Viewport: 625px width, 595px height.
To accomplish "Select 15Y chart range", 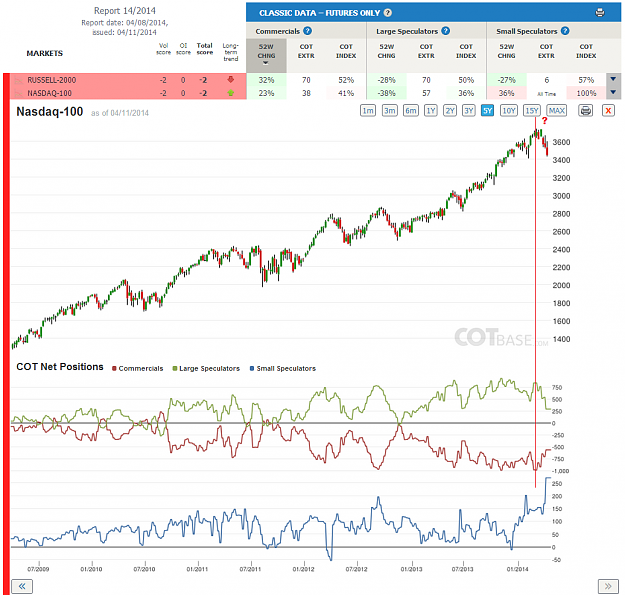I will (532, 110).
